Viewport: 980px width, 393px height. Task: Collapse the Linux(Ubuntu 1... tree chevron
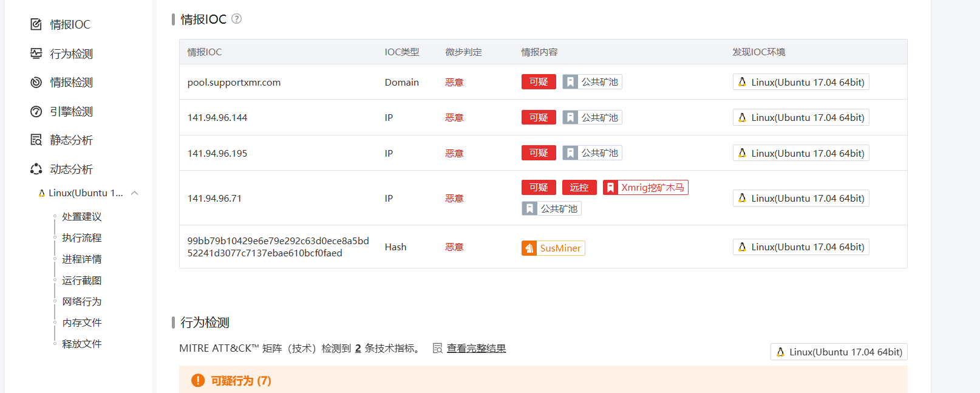tap(135, 193)
